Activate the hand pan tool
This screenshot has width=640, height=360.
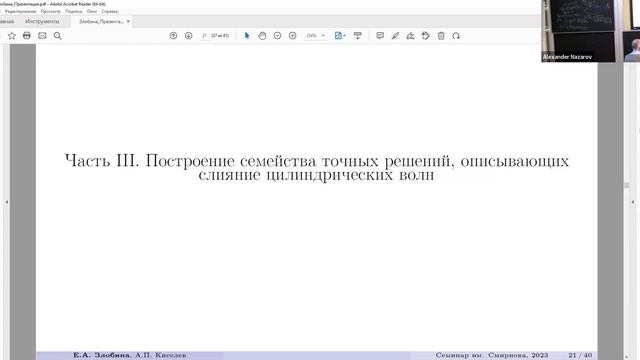[x=262, y=36]
